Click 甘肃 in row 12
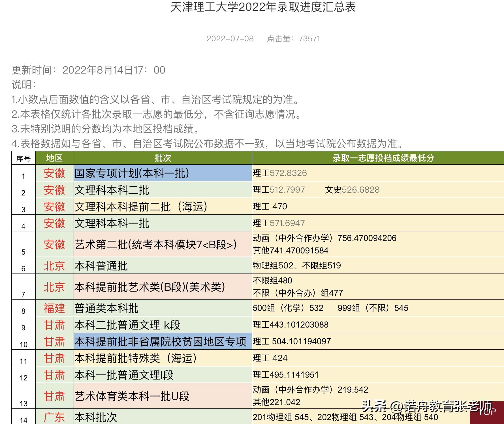The height and width of the screenshot is (424, 504). [x=54, y=375]
